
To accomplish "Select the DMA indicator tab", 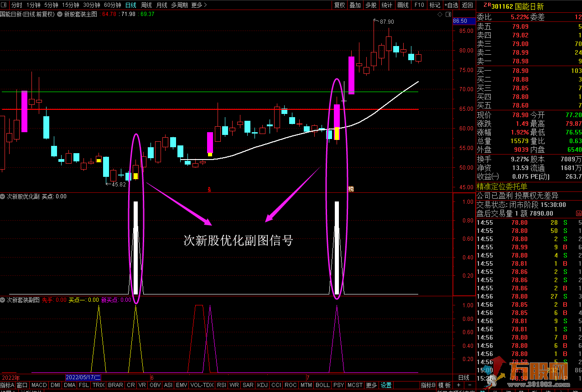I will (x=70, y=385).
